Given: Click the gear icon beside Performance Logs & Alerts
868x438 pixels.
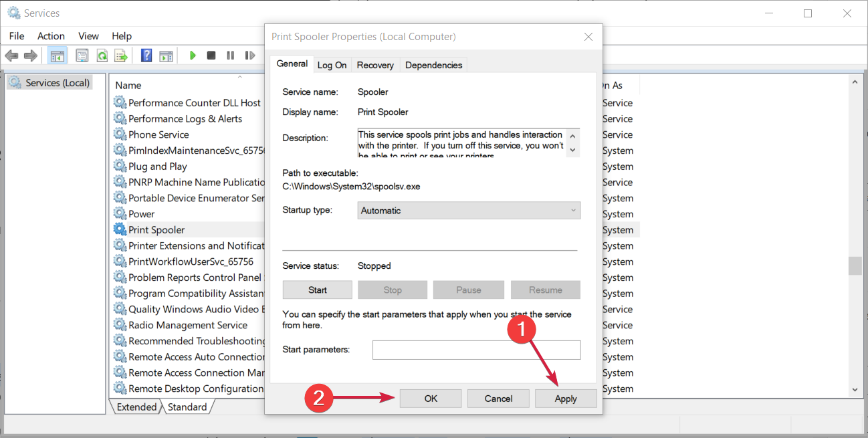Looking at the screenshot, I should pos(120,118).
